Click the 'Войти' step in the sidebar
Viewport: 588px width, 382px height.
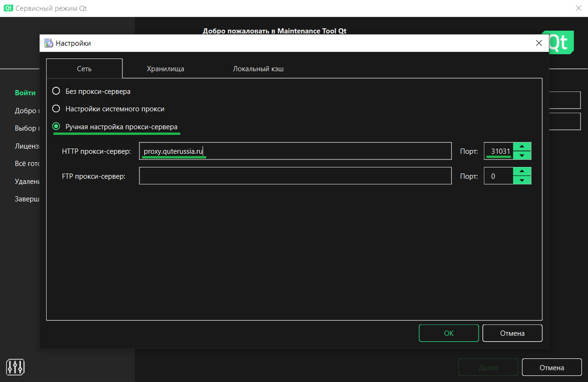point(25,93)
